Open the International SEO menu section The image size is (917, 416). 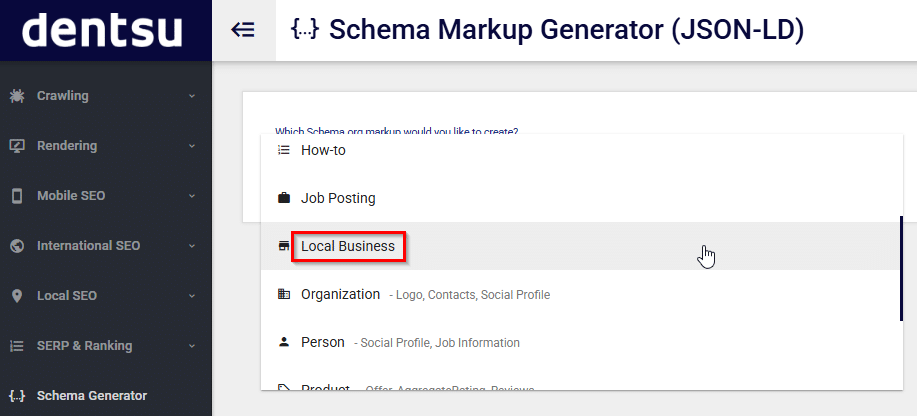106,246
